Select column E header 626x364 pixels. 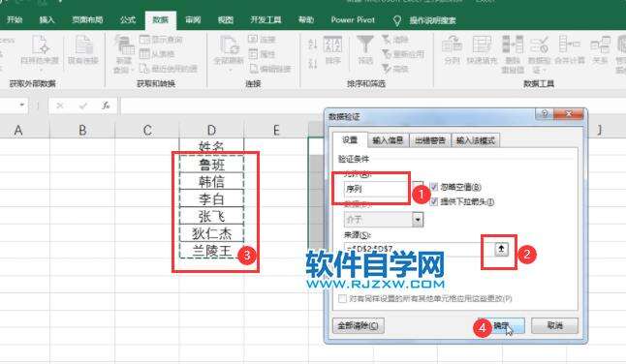[x=276, y=130]
